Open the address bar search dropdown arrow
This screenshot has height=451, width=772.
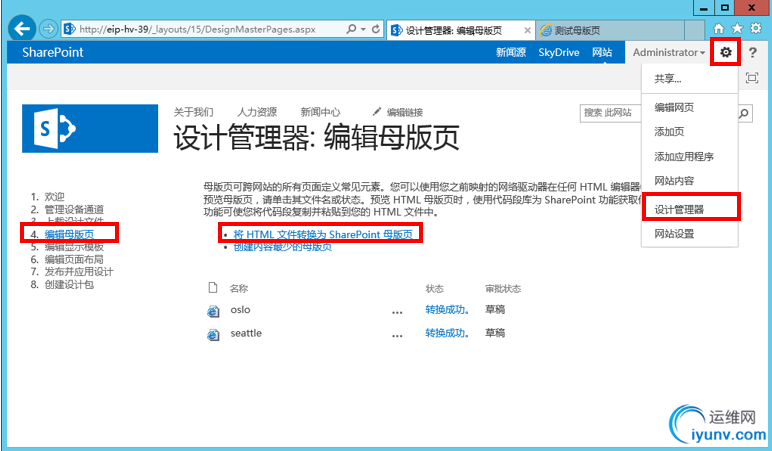pyautogui.click(x=363, y=29)
